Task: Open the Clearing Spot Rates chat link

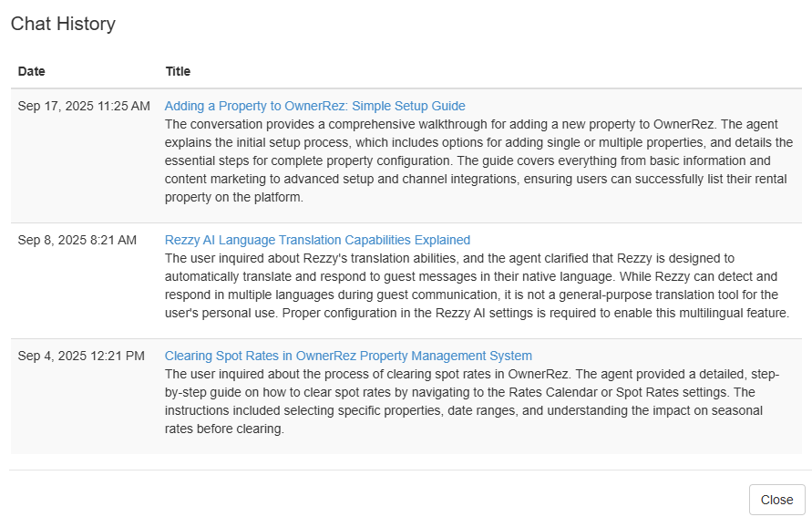Action: [348, 356]
